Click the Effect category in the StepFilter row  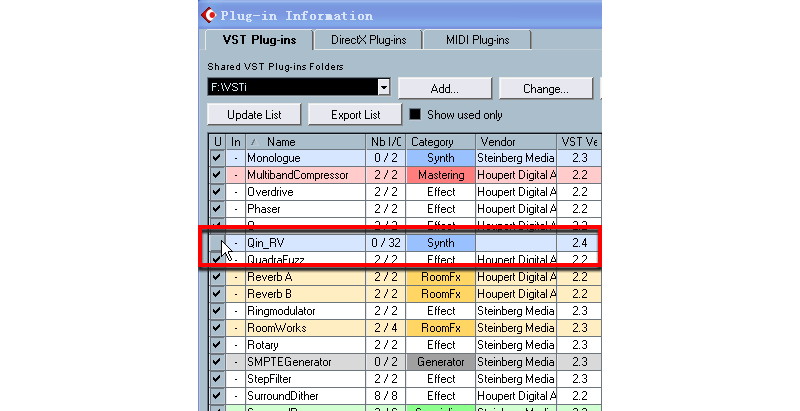click(441, 379)
